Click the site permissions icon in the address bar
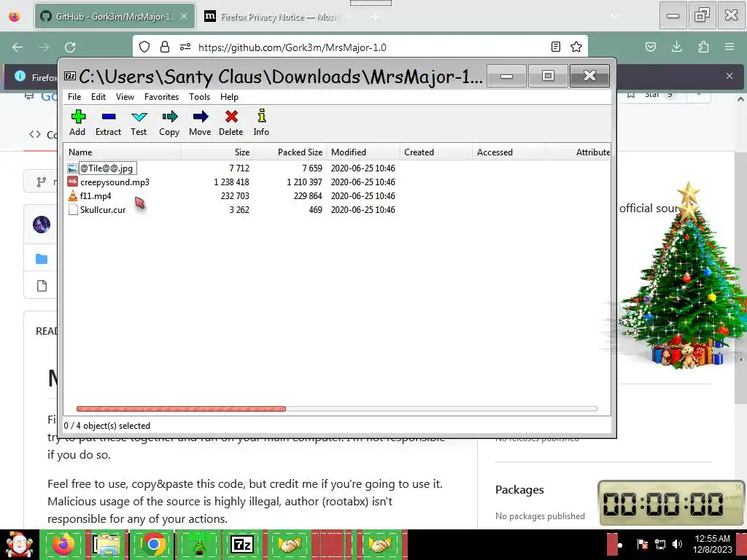The image size is (747, 560). tap(185, 47)
